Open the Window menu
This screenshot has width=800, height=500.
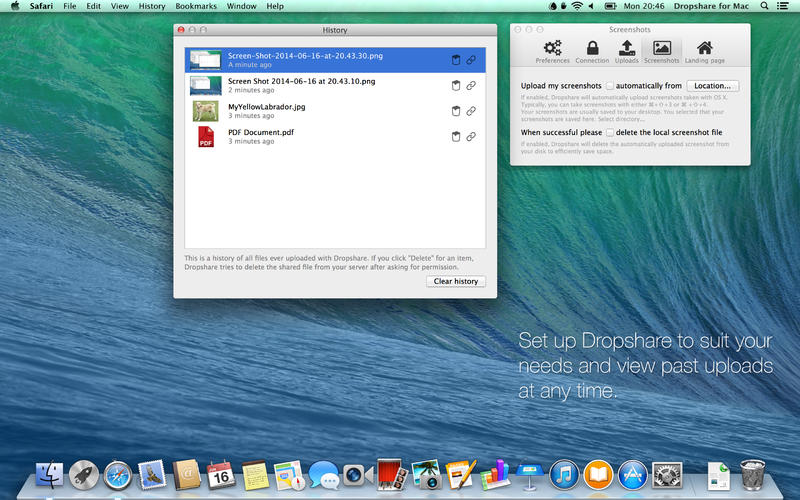[x=241, y=6]
